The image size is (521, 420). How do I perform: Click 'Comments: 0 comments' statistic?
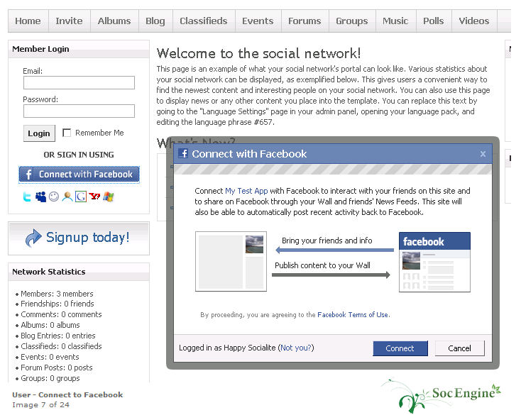61,314
